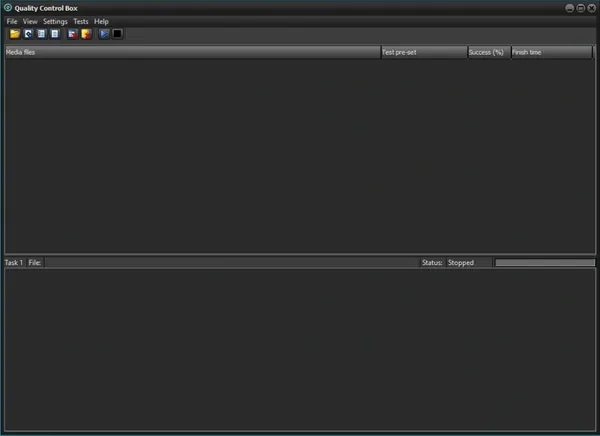Click the Stopped status field
Image resolution: width=600 pixels, height=436 pixels.
(x=468, y=263)
